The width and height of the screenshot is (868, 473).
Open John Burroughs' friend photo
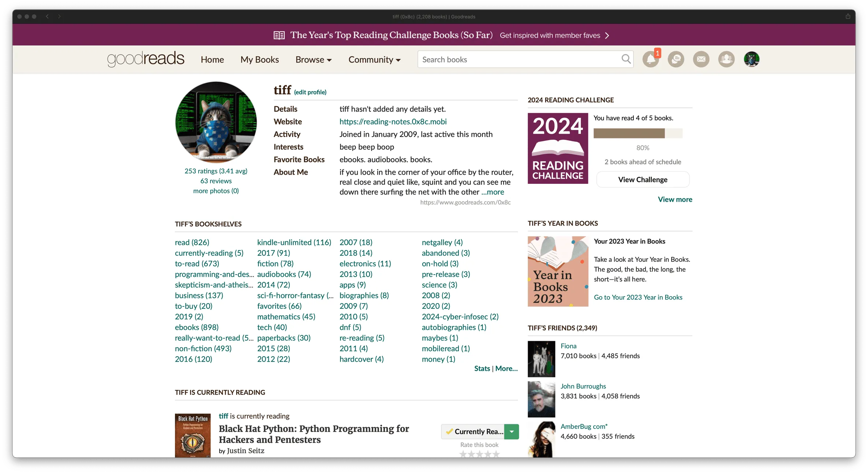coord(541,399)
